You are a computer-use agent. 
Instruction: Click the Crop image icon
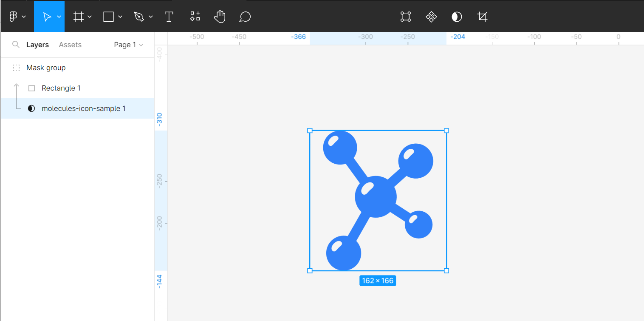(482, 17)
